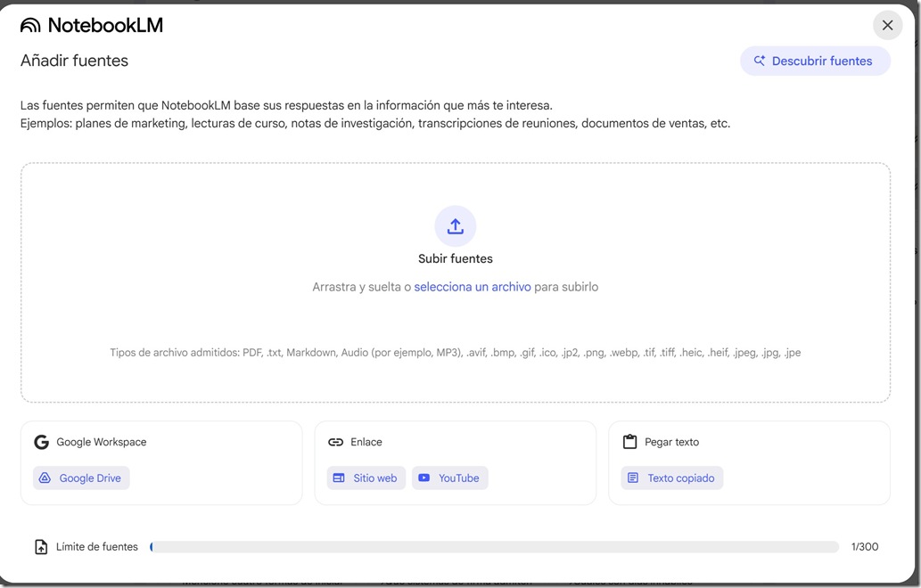The height and width of the screenshot is (588, 921).
Task: Click the browser icon inside Sitio web chip
Action: (340, 478)
